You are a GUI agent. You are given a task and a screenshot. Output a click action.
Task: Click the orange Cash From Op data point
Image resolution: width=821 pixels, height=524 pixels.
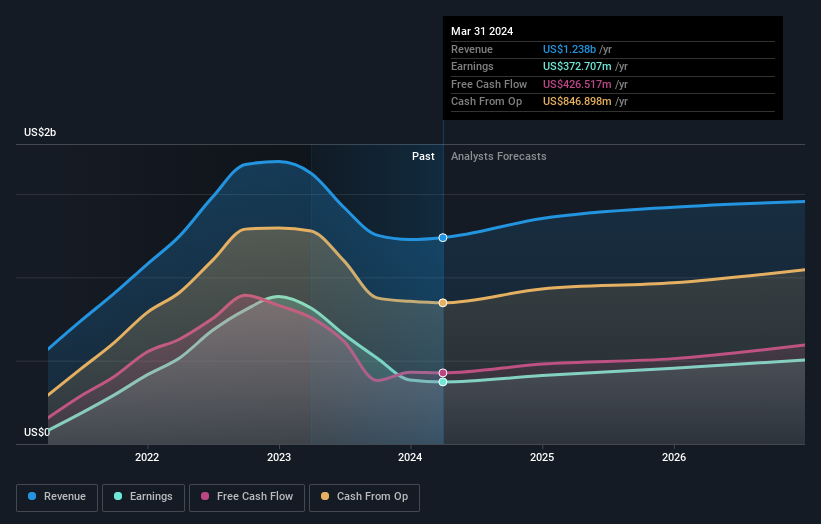pyautogui.click(x=443, y=303)
